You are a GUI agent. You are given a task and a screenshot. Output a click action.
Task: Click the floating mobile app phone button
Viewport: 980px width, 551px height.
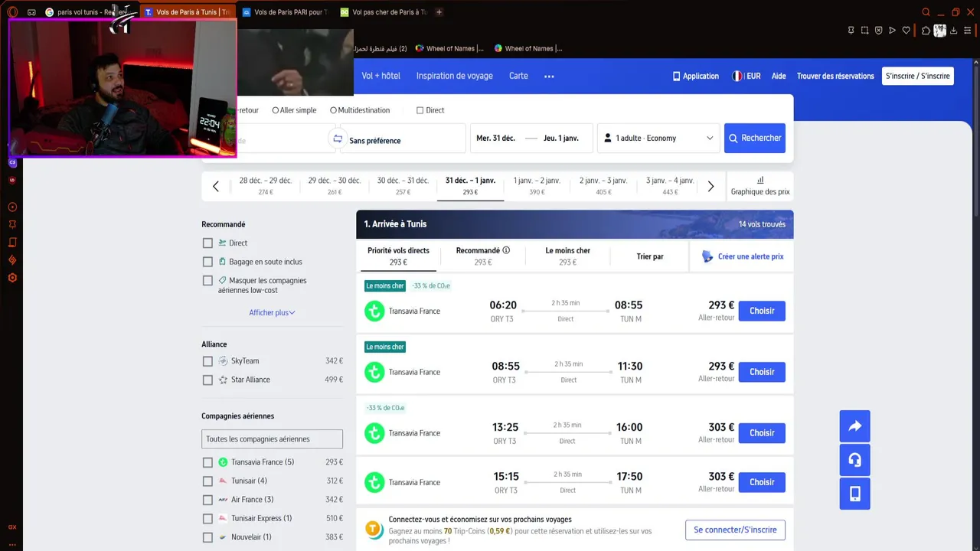(x=855, y=494)
